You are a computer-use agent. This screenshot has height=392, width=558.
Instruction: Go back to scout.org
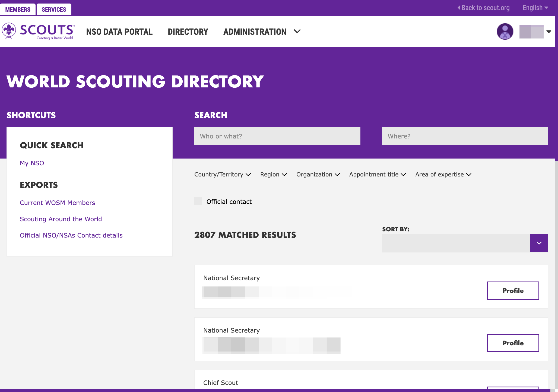pyautogui.click(x=483, y=8)
